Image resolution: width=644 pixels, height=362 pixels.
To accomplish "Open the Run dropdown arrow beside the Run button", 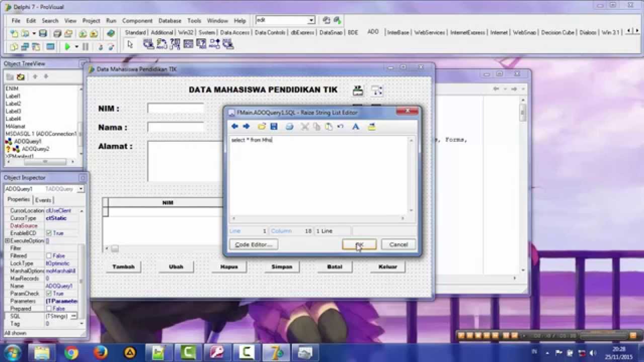I will point(76,47).
